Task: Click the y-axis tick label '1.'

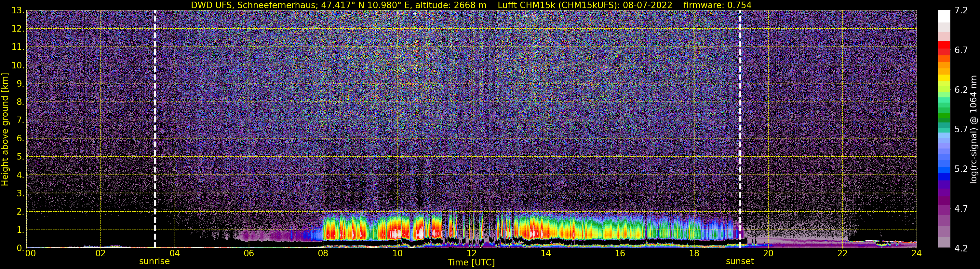Action: [x=20, y=230]
